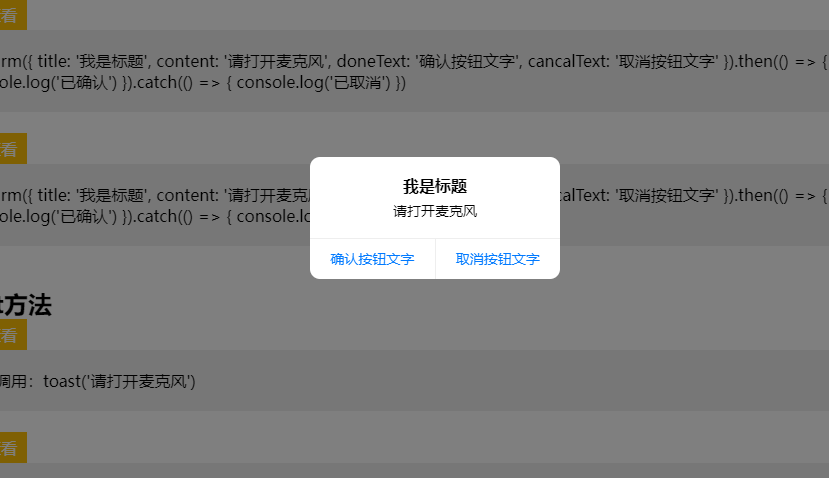This screenshot has height=478, width=829.
Task: Click console.log('已确认') in the second code block
Action: click(58, 216)
